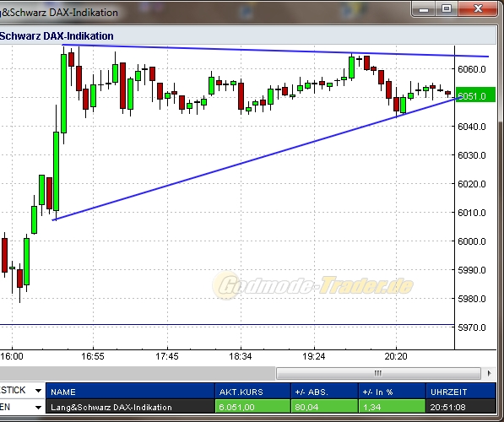
Task: Minimize the DAX-Indikation window
Action: point(424,9)
